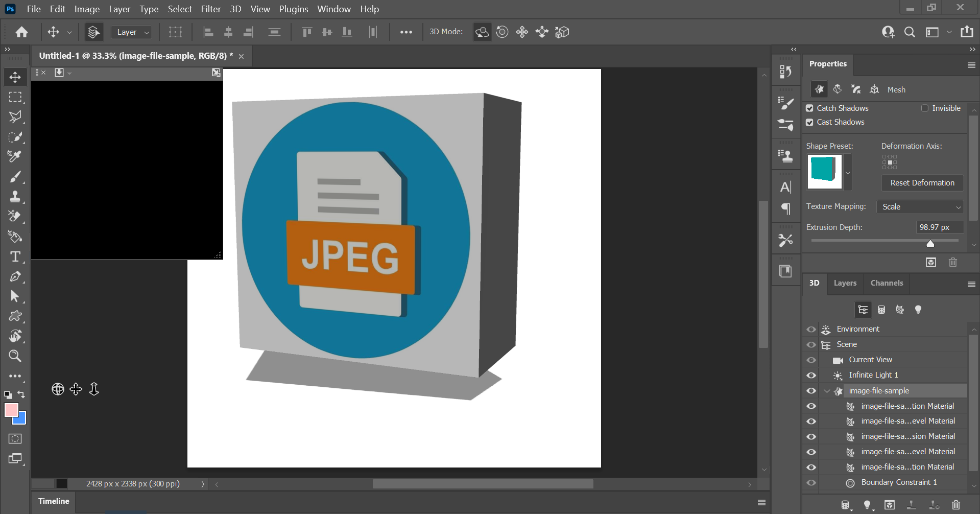
Task: Open the Layer auto-select dropdown
Action: pyautogui.click(x=132, y=32)
